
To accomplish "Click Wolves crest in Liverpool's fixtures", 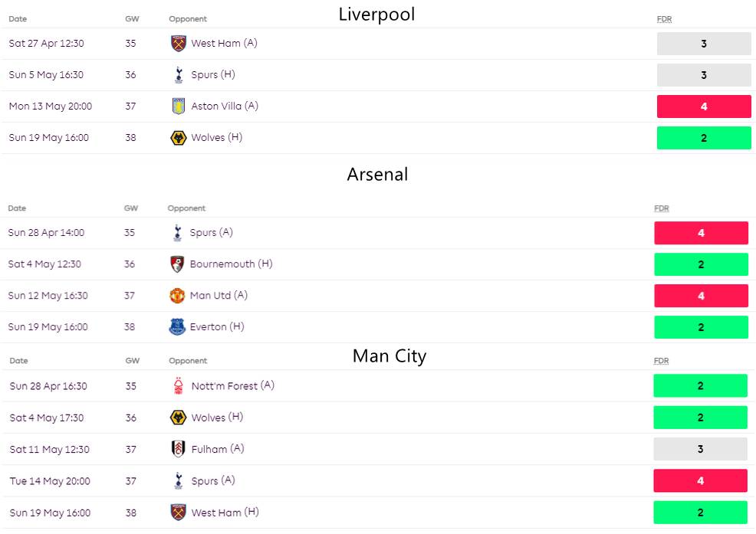I will (179, 138).
